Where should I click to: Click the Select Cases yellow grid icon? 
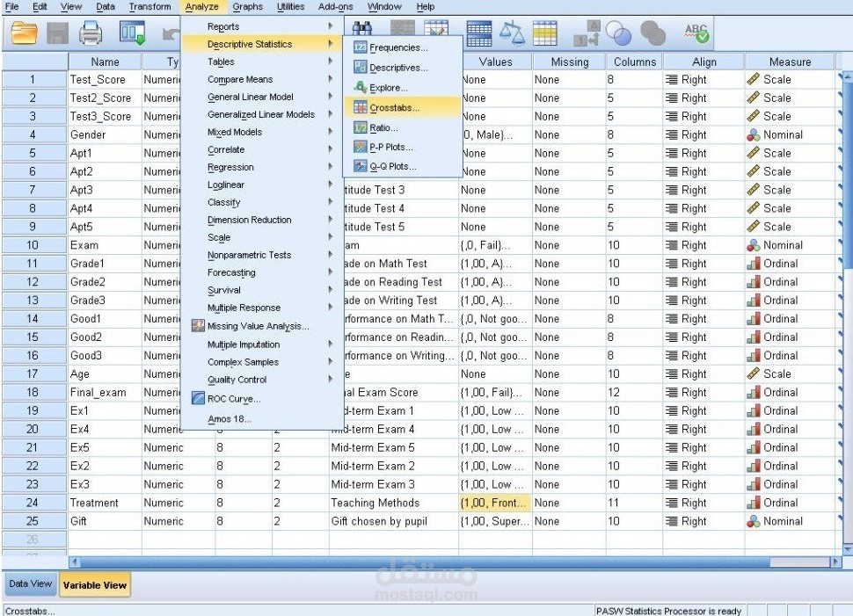point(544,33)
